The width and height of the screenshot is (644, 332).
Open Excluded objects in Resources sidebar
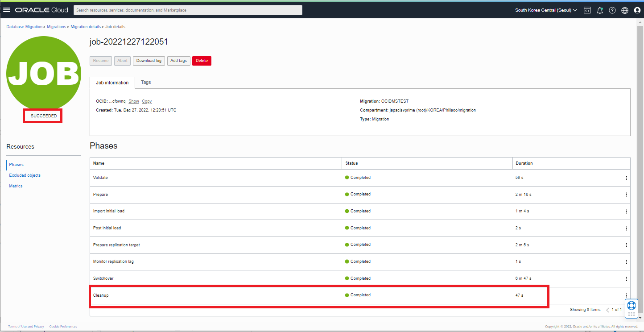click(x=25, y=175)
